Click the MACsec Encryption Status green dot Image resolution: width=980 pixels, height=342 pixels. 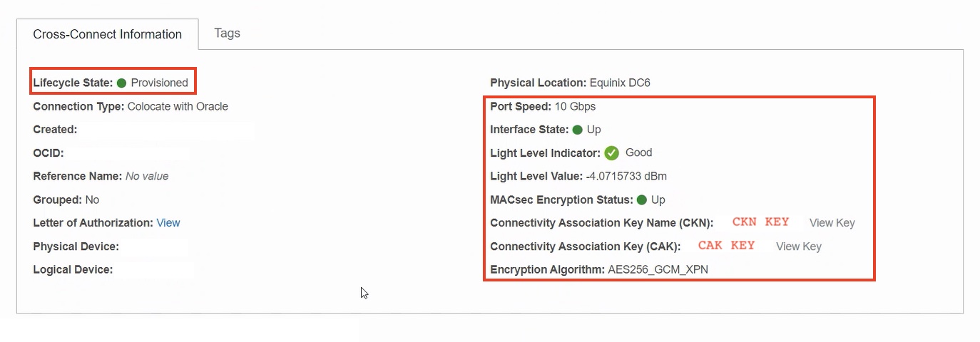click(641, 200)
